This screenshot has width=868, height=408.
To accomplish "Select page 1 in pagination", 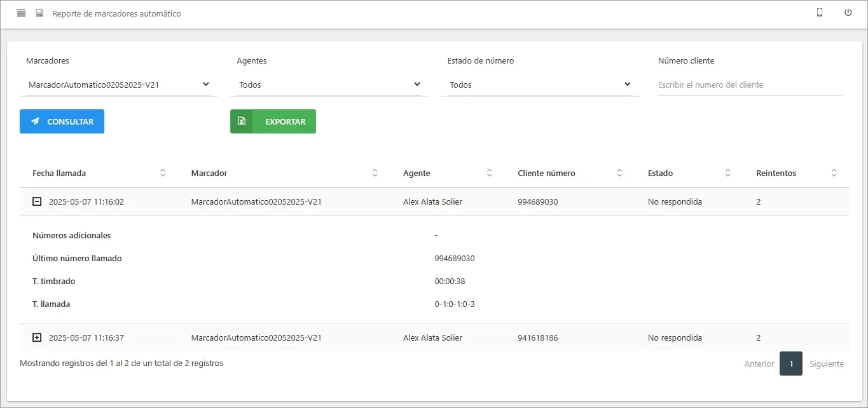I will point(790,364).
